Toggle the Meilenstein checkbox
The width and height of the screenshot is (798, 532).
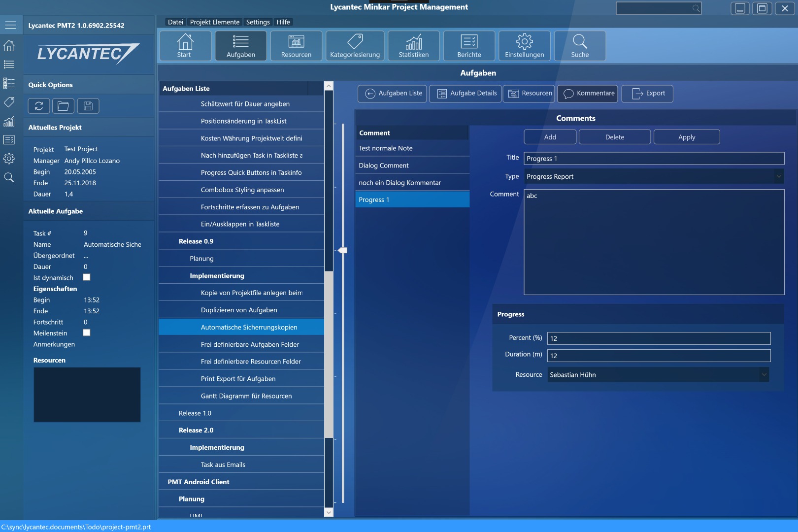tap(87, 332)
